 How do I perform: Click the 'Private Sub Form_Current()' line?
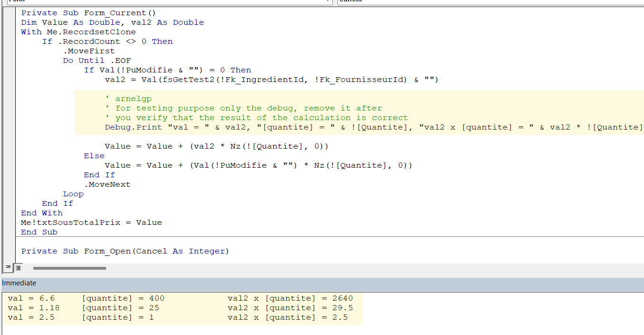[x=89, y=13]
